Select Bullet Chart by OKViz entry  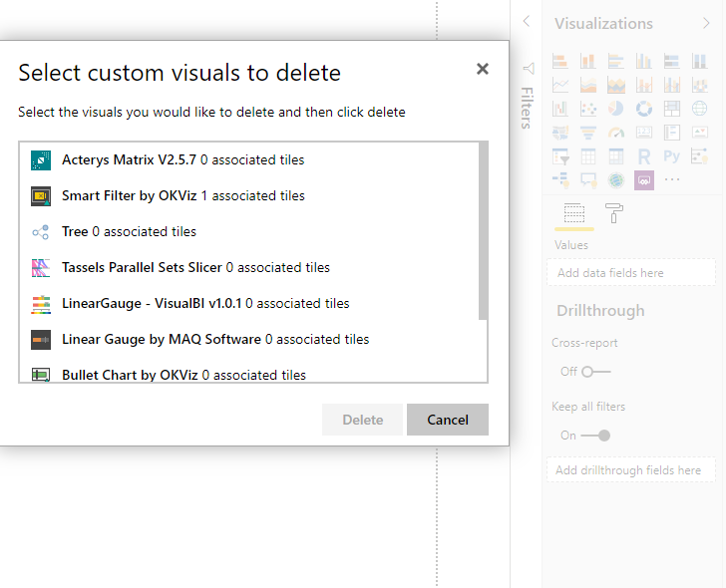coord(249,374)
